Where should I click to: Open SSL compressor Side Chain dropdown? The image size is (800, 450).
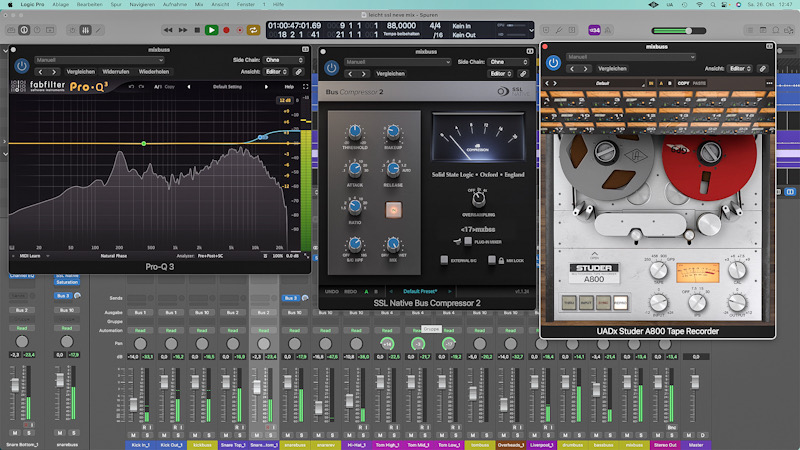508,62
